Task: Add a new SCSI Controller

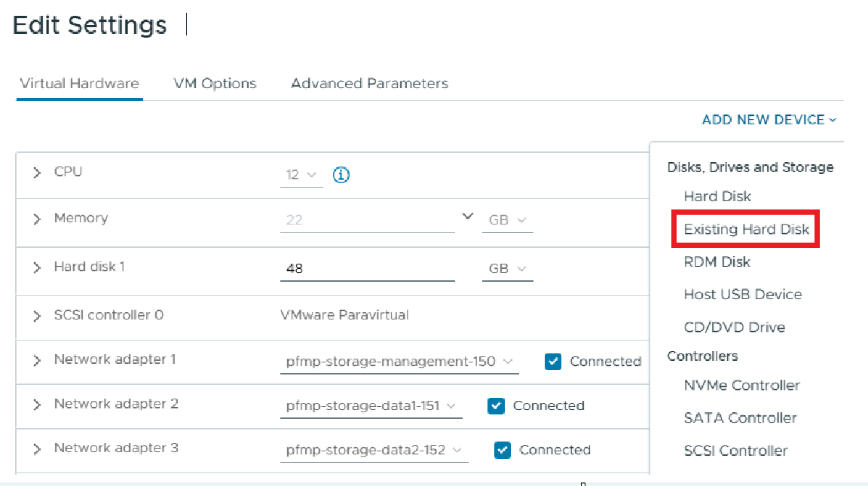Action: [x=739, y=450]
